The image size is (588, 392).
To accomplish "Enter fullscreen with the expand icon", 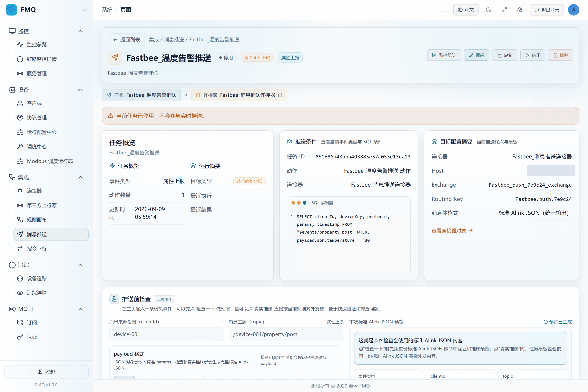I will [x=504, y=10].
